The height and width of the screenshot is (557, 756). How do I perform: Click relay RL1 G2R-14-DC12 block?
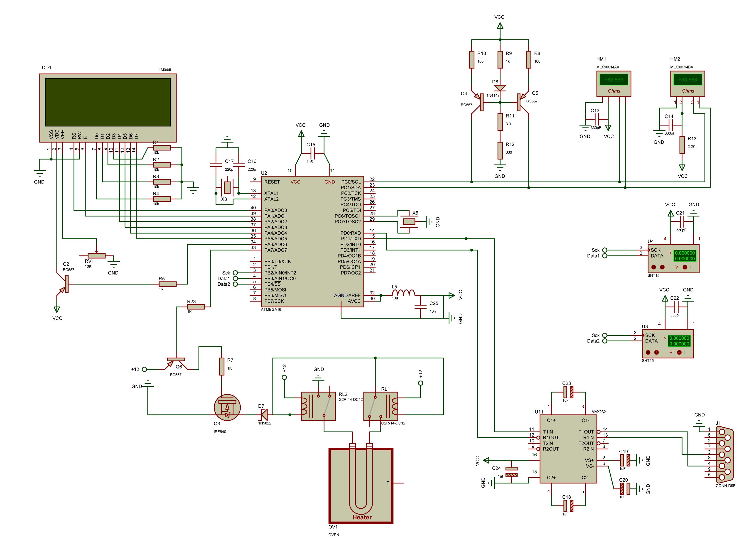(381, 406)
